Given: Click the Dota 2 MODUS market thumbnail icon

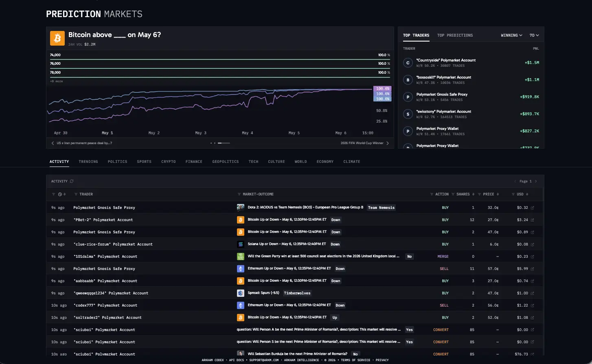Looking at the screenshot, I should (241, 207).
